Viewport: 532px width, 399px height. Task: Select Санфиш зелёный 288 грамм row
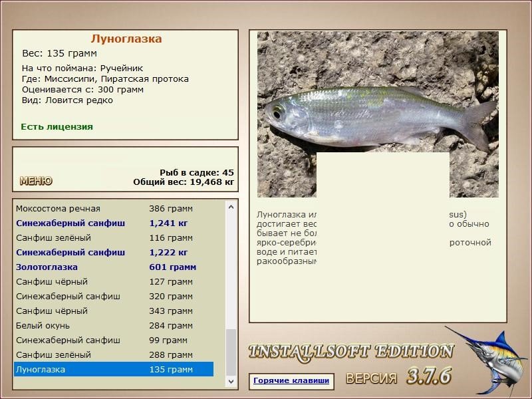114,354
